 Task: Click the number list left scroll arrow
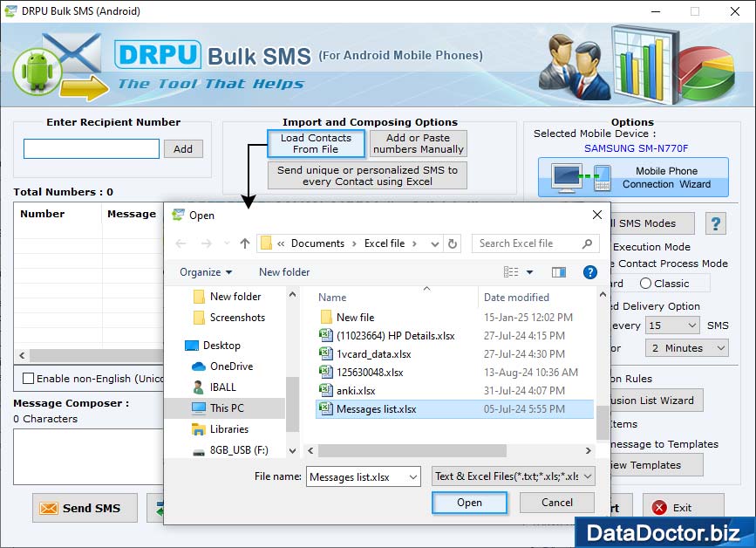coord(22,355)
